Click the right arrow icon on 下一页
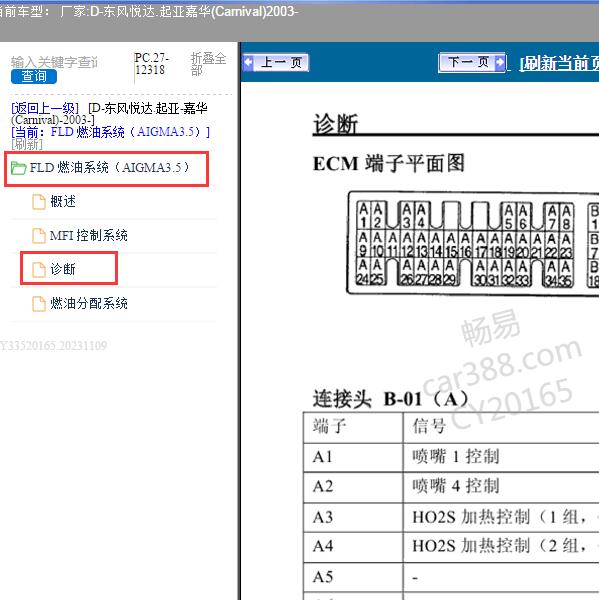Screen dimensions: 599x600 500,62
